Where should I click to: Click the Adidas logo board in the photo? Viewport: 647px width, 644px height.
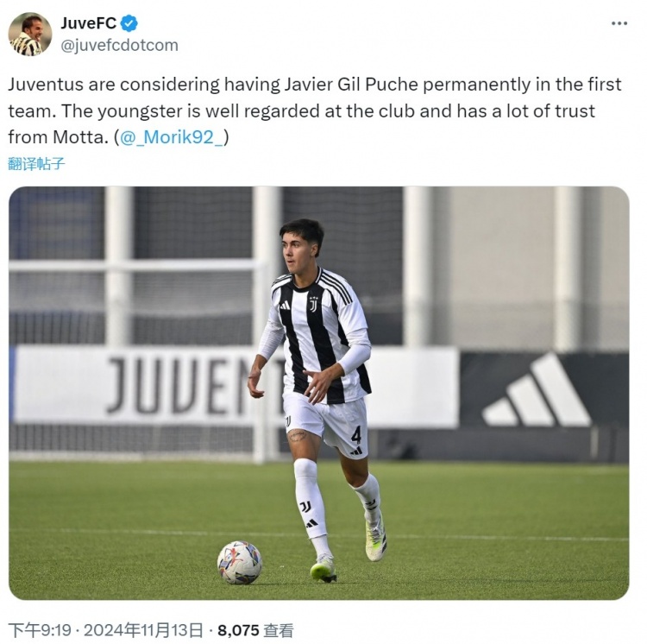tap(536, 390)
